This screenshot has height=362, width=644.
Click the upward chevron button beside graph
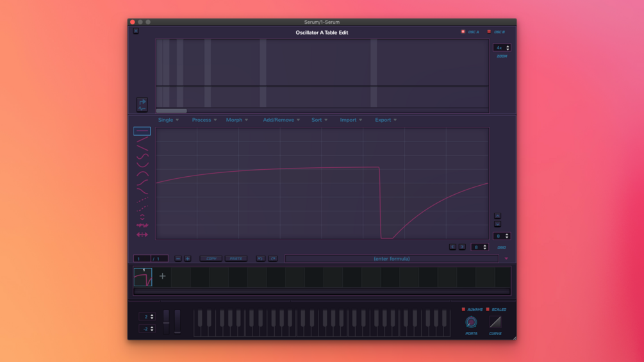[497, 216]
